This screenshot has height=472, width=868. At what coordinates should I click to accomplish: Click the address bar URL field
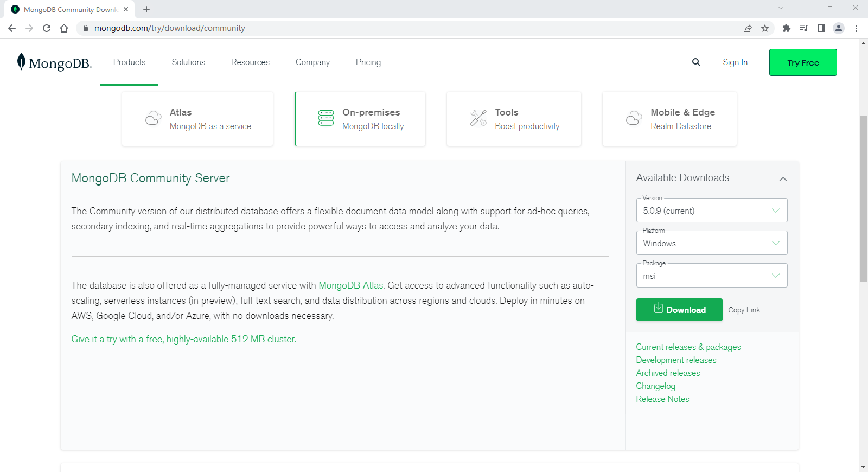click(x=380, y=28)
